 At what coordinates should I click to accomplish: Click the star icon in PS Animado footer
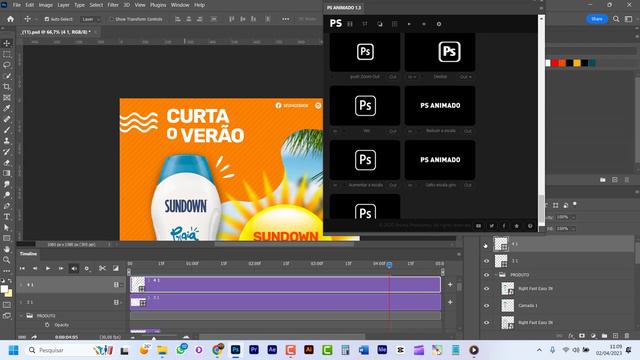[517, 226]
